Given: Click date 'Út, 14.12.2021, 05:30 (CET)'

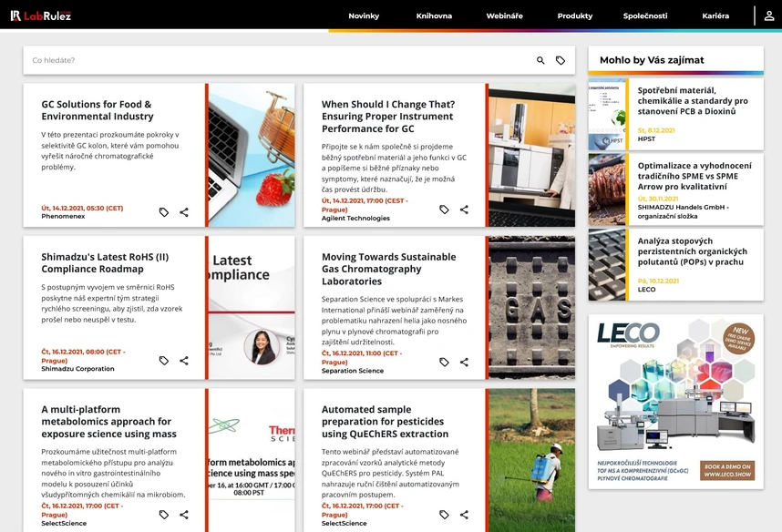Looking at the screenshot, I should pyautogui.click(x=82, y=209).
